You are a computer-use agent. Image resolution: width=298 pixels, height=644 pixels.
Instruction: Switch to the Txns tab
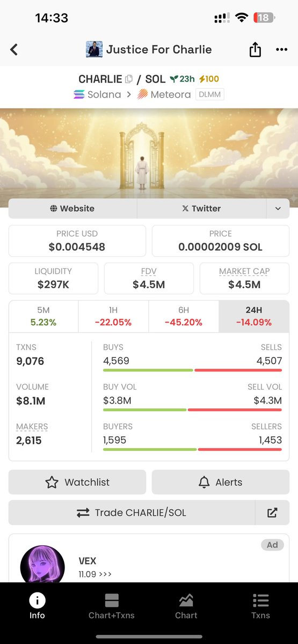pyautogui.click(x=260, y=606)
